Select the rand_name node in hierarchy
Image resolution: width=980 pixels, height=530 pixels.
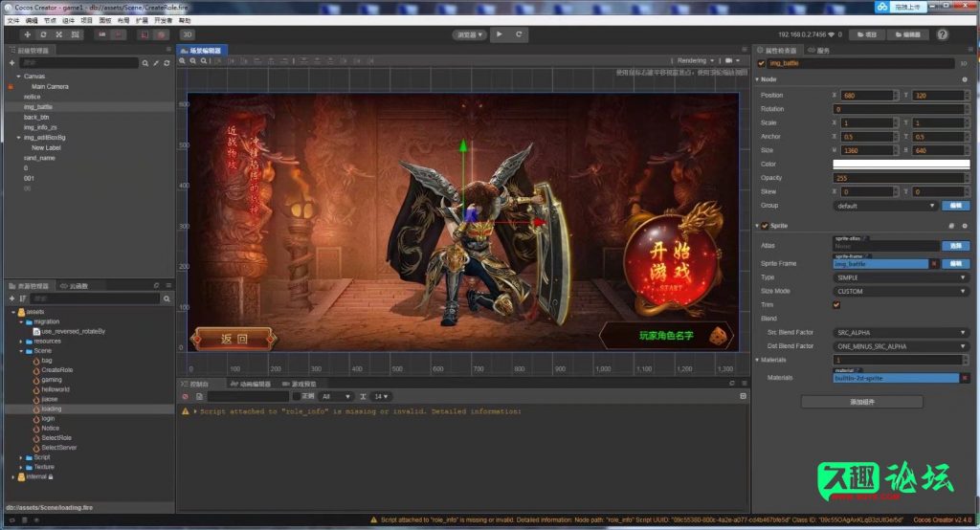[39, 158]
